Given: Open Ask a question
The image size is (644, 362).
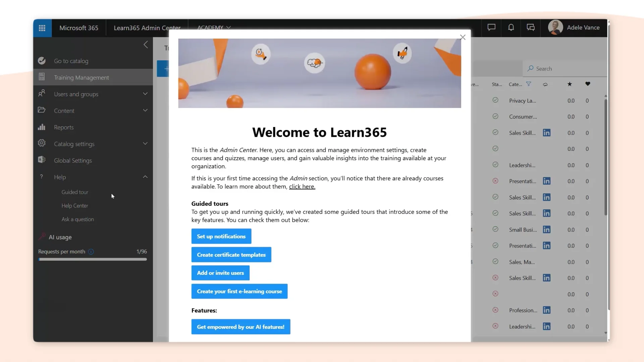Looking at the screenshot, I should [x=78, y=219].
